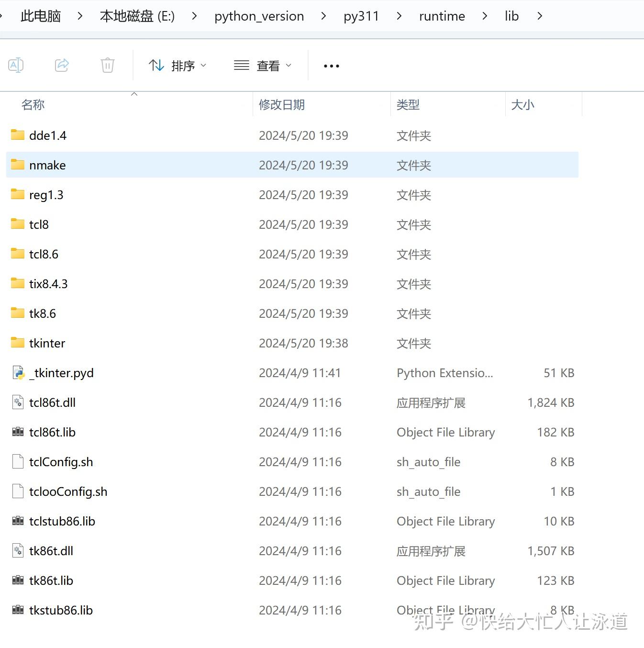This screenshot has width=644, height=648.
Task: Open the three-dots more options menu
Action: click(332, 66)
